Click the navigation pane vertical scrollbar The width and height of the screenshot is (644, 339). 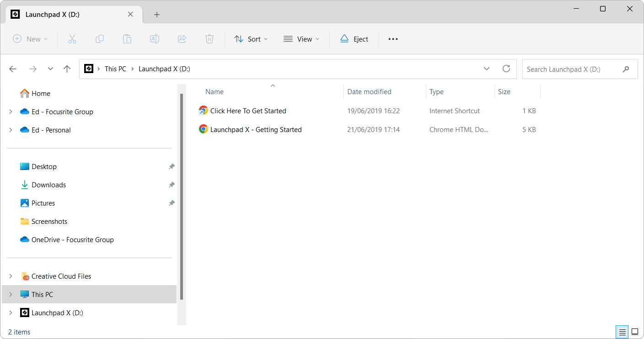[182, 196]
